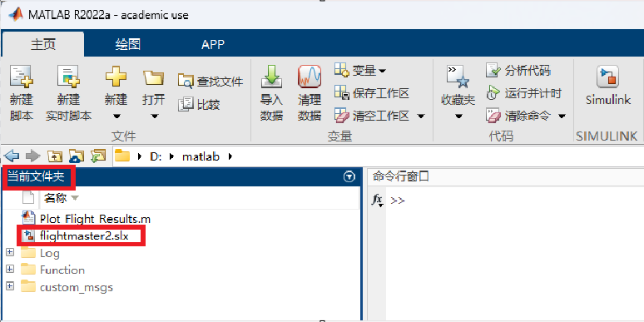The width and height of the screenshot is (644, 322).
Task: Click 运行并计时 (Run and Time)
Action: [x=523, y=93]
